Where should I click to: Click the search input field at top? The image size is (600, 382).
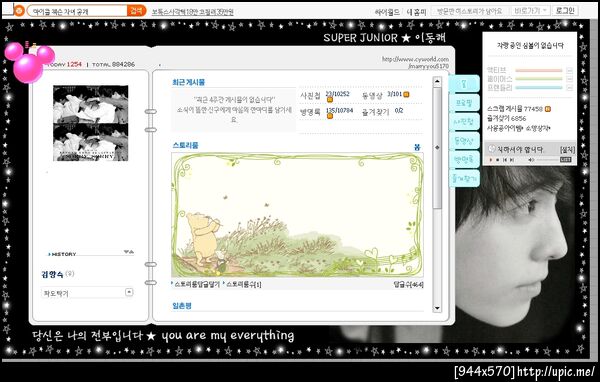point(78,11)
